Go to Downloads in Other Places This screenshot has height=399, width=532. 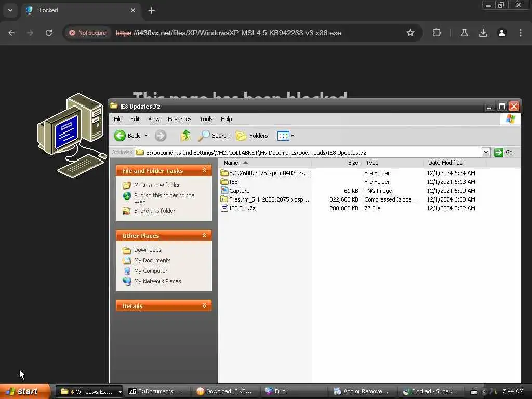[x=148, y=250]
